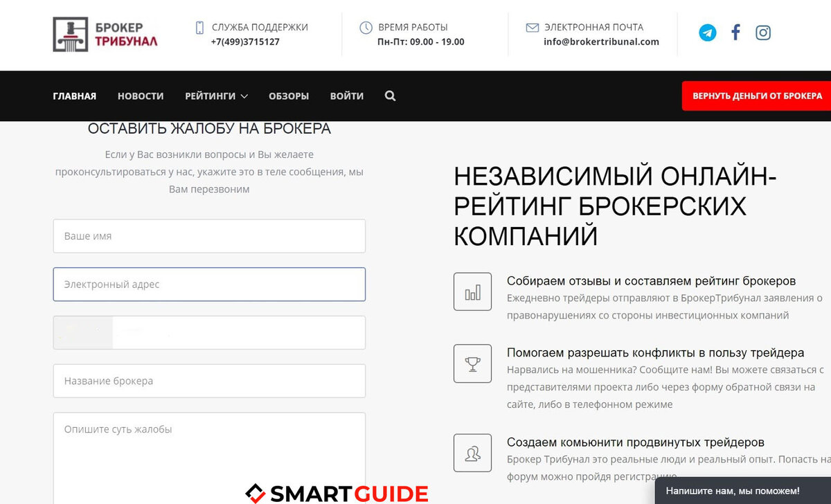Open the Telegram social icon
The image size is (831, 504).
(x=708, y=33)
